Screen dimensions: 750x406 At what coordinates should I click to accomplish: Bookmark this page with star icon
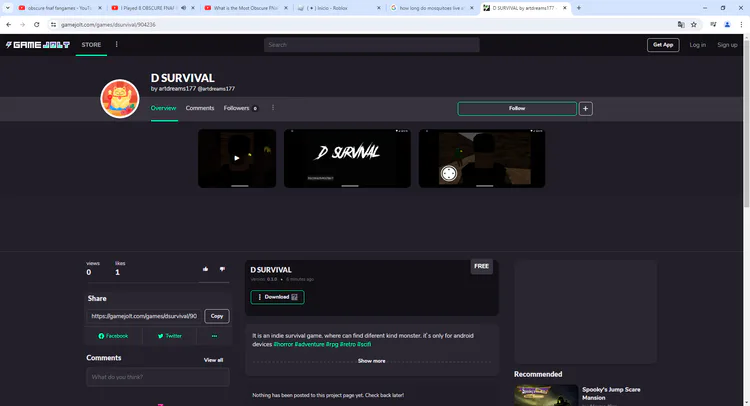[694, 24]
